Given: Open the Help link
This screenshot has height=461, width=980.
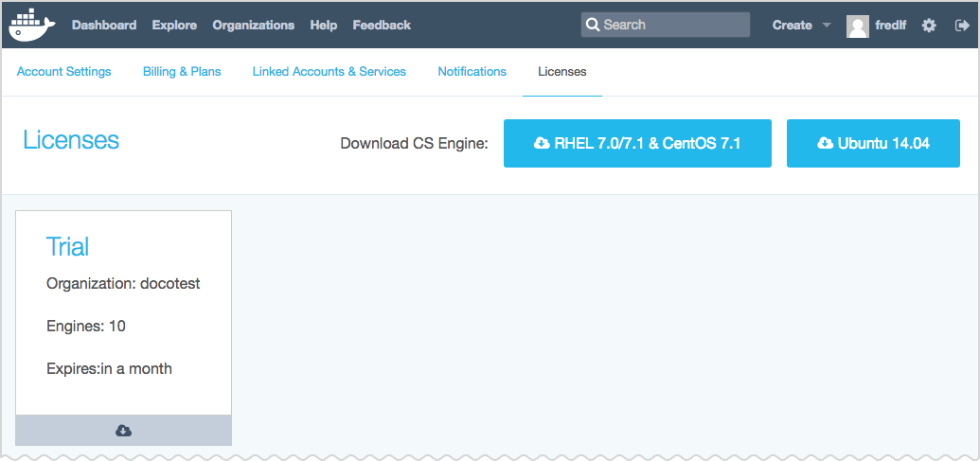Looking at the screenshot, I should click(x=323, y=26).
